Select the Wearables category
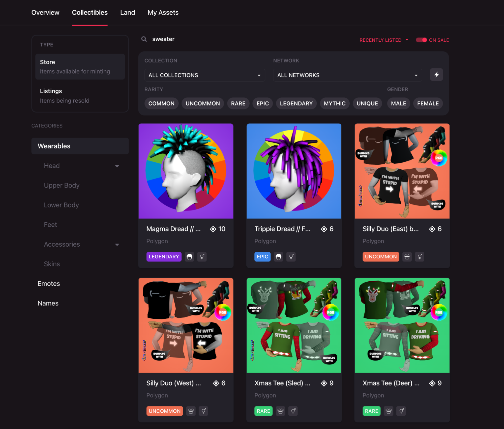 pos(80,146)
